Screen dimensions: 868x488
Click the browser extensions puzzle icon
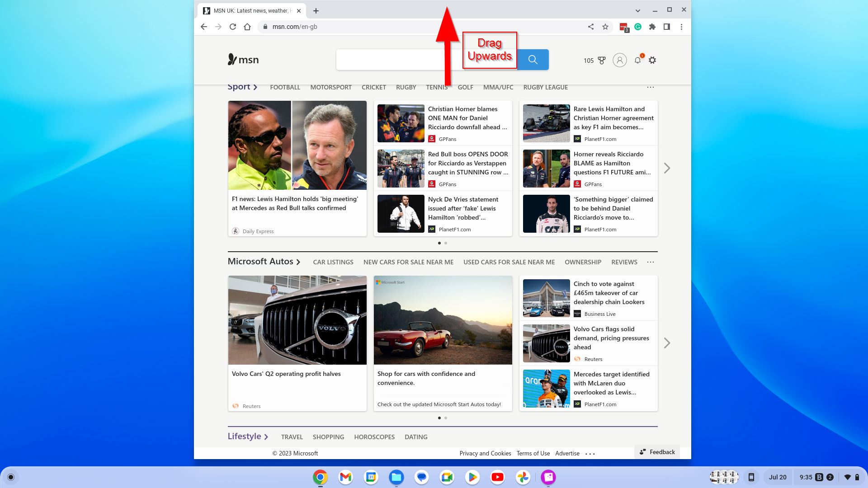click(652, 27)
